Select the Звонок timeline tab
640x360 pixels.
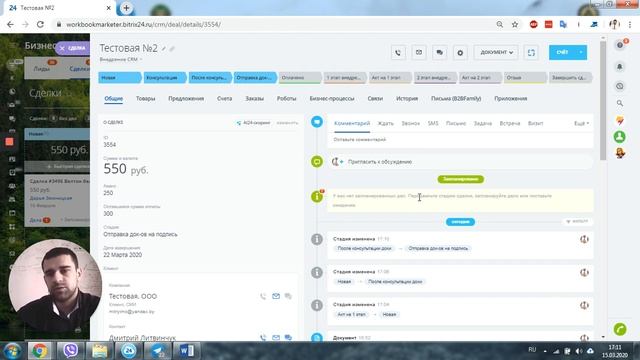pyautogui.click(x=411, y=123)
